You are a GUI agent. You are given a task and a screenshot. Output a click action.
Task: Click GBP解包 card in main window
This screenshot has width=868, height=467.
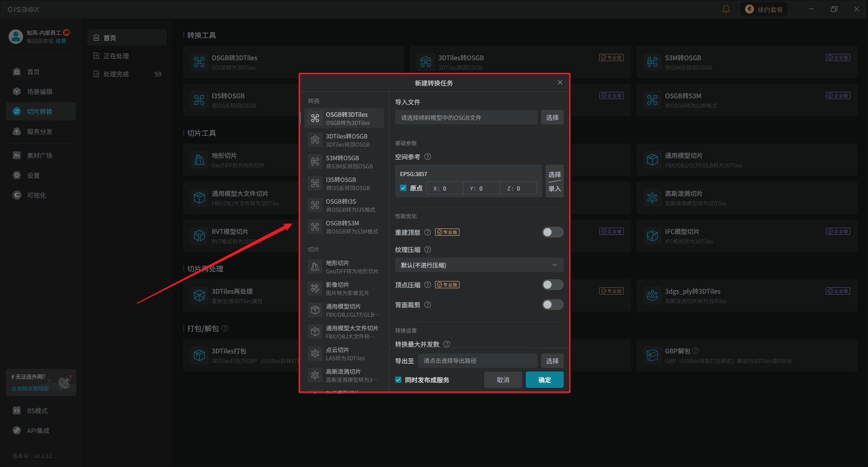(747, 355)
